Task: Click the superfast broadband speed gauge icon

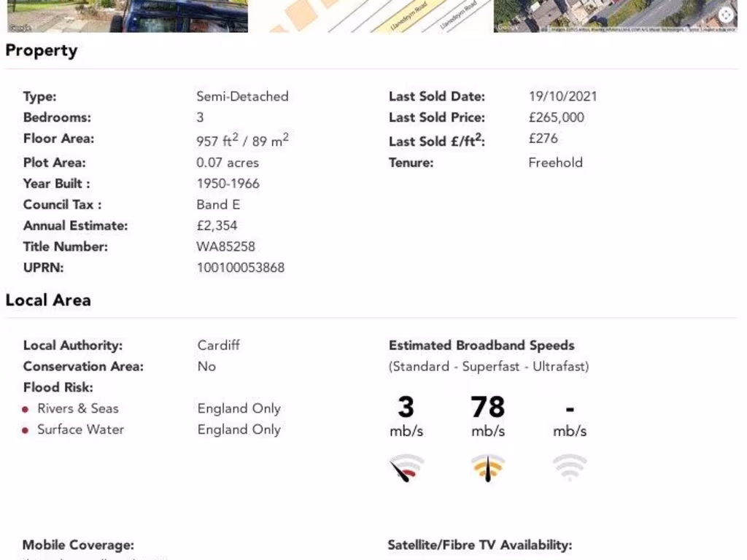Action: coord(488,468)
